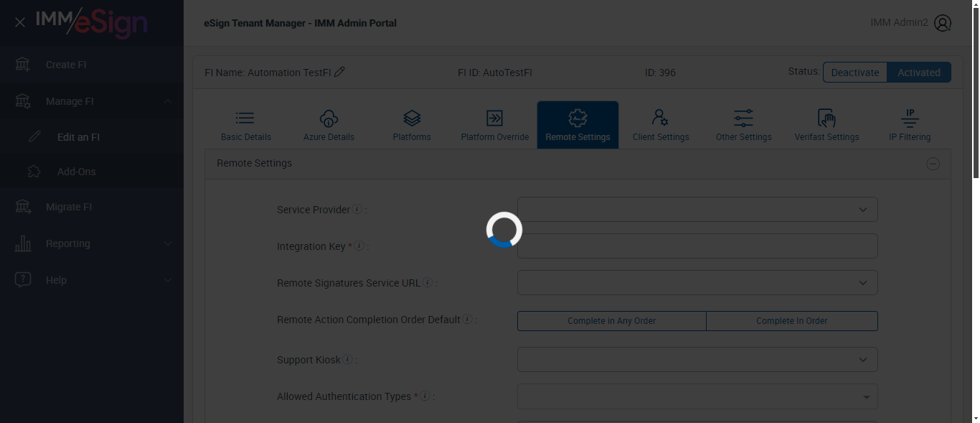Switch to Azure Details tab label
Screen dimensions: 980x423
tap(329, 137)
